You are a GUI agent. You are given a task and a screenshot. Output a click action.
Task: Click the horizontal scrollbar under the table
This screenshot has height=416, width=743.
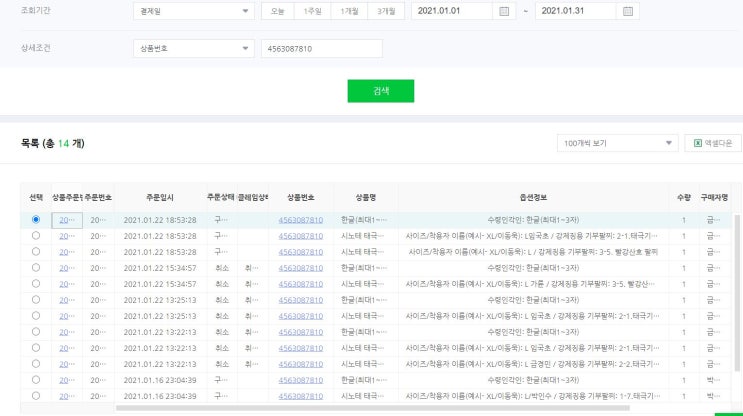click(x=372, y=408)
